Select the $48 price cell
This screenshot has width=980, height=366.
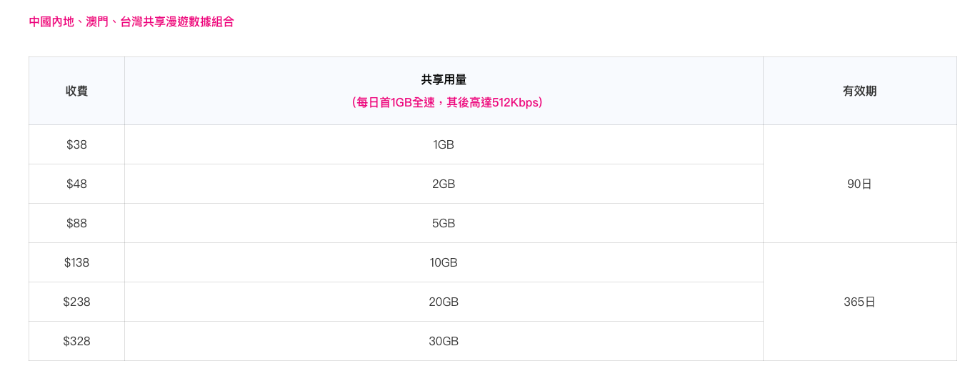point(76,184)
